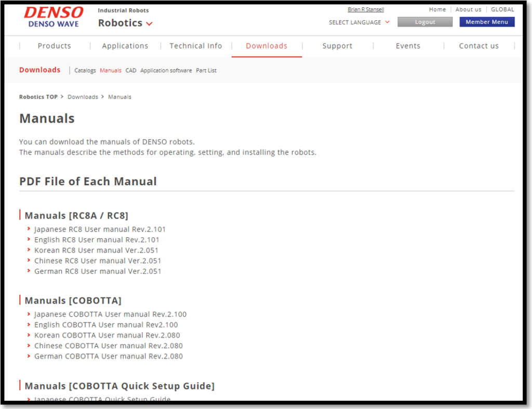Image resolution: width=532 pixels, height=409 pixels.
Task: Click arrow bullet beside English RC8 manual
Action: 29,240
